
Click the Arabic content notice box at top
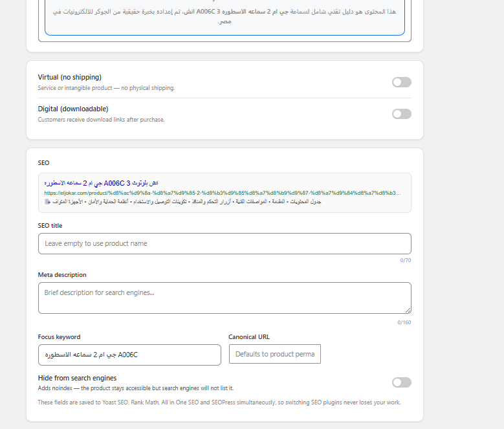pos(225,17)
